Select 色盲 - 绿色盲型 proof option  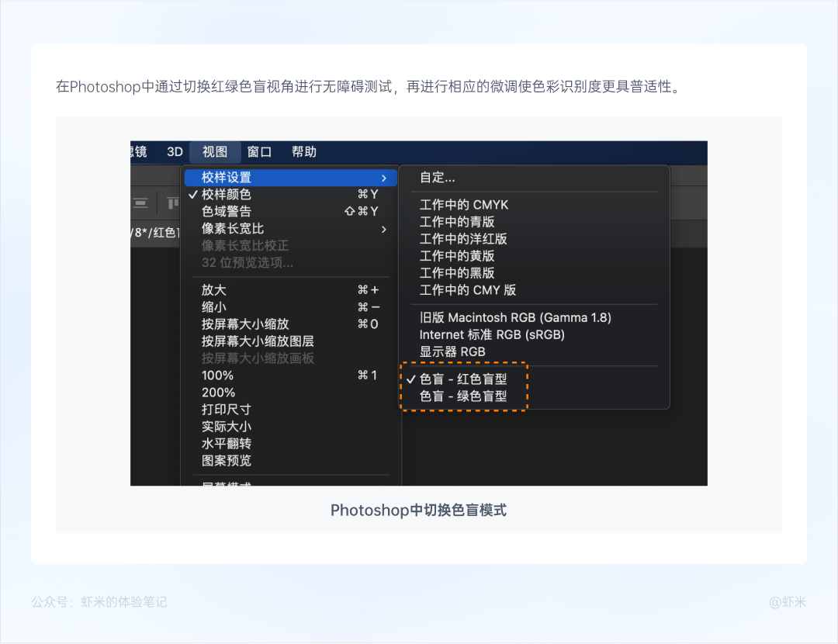463,396
